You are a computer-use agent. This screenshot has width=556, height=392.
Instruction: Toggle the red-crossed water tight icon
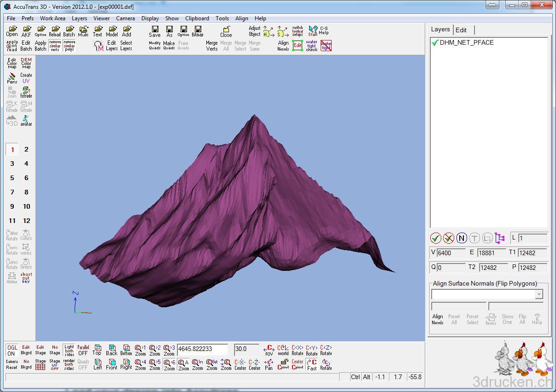tap(326, 46)
